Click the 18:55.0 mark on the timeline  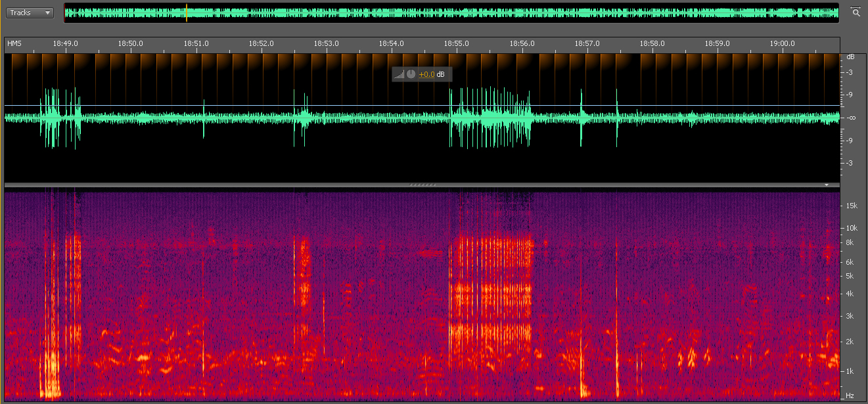click(x=456, y=43)
